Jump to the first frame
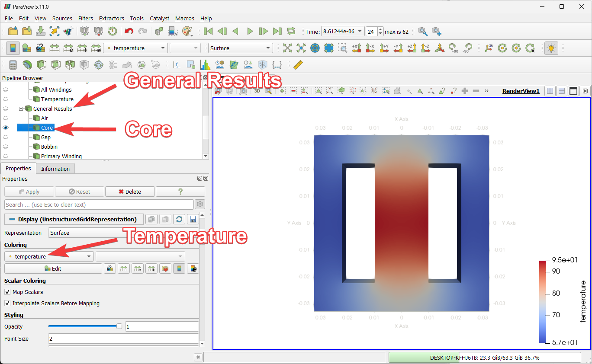This screenshot has height=364, width=592. [208, 31]
